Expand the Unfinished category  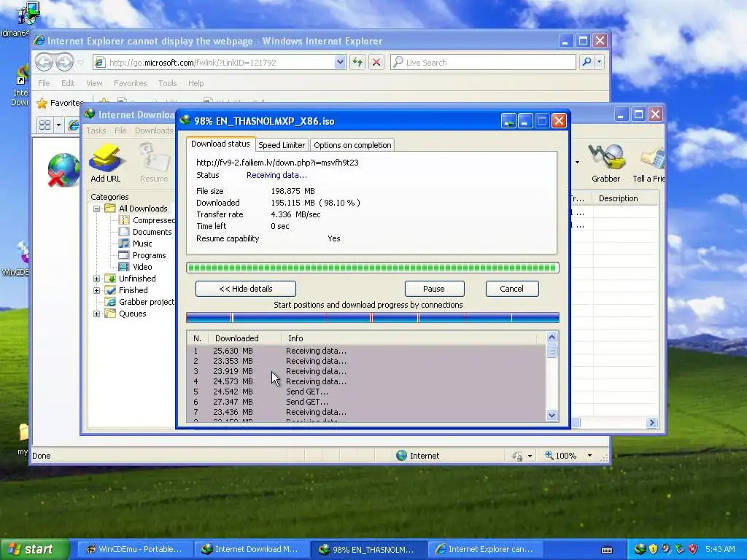[97, 279]
